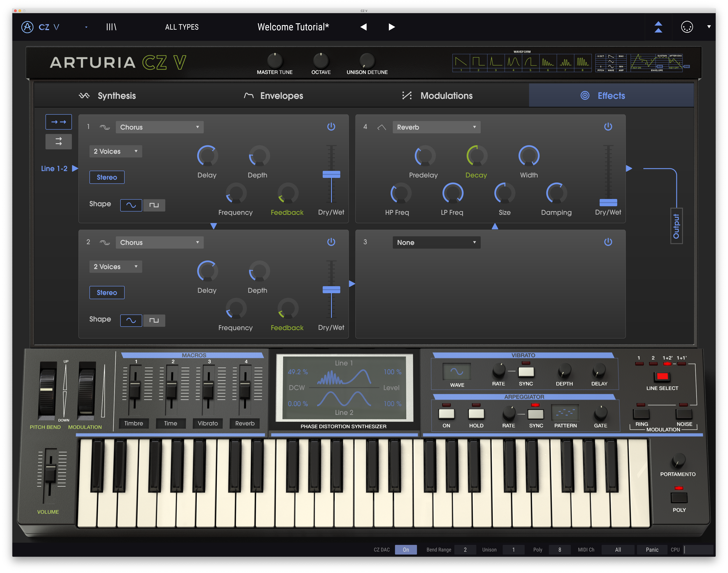
Task: Toggle Stereo button in Chorus slot 2
Action: pos(107,293)
